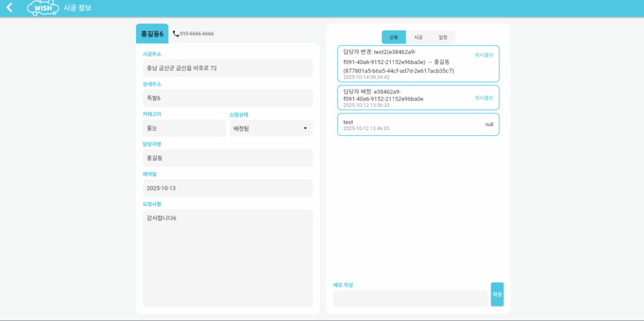Select the 홍길동6 customer name tab
The height and width of the screenshot is (321, 644).
[152, 33]
